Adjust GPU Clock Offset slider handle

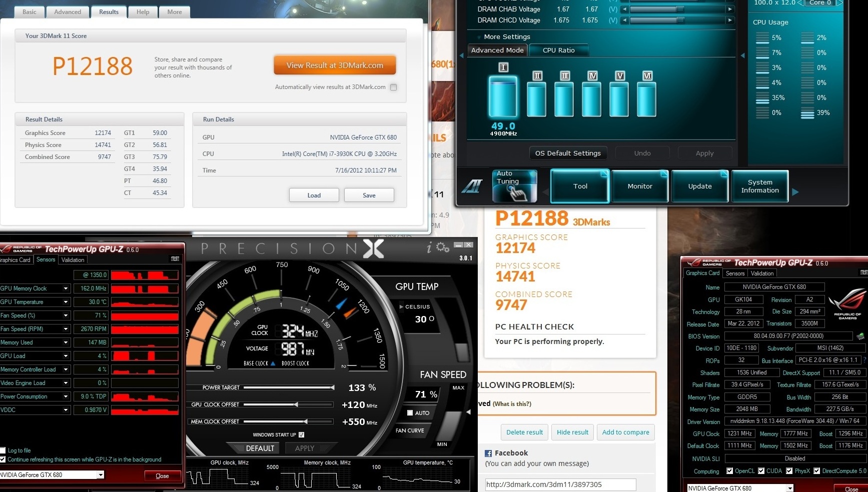[296, 404]
